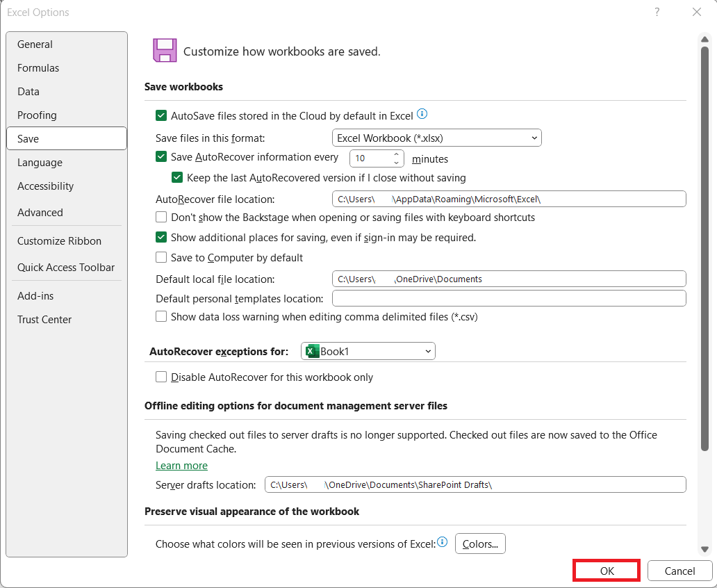This screenshot has height=588, width=717.
Task: Click the scrollbar up arrow
Action: click(x=704, y=40)
